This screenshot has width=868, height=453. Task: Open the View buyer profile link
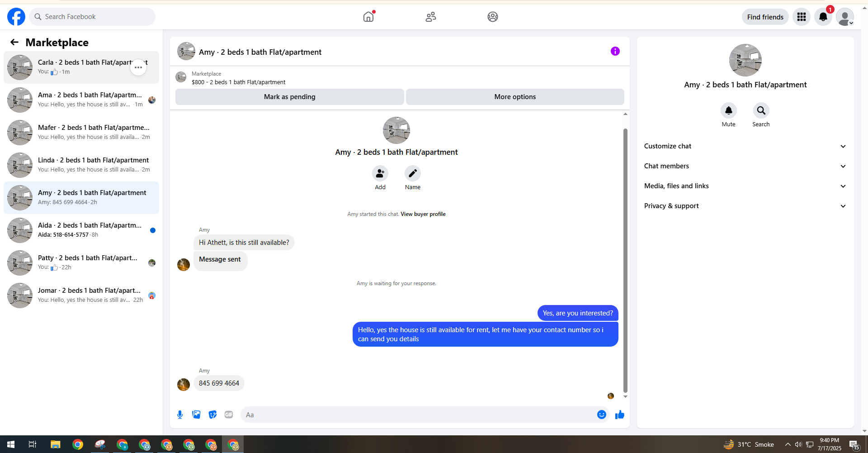click(x=423, y=214)
